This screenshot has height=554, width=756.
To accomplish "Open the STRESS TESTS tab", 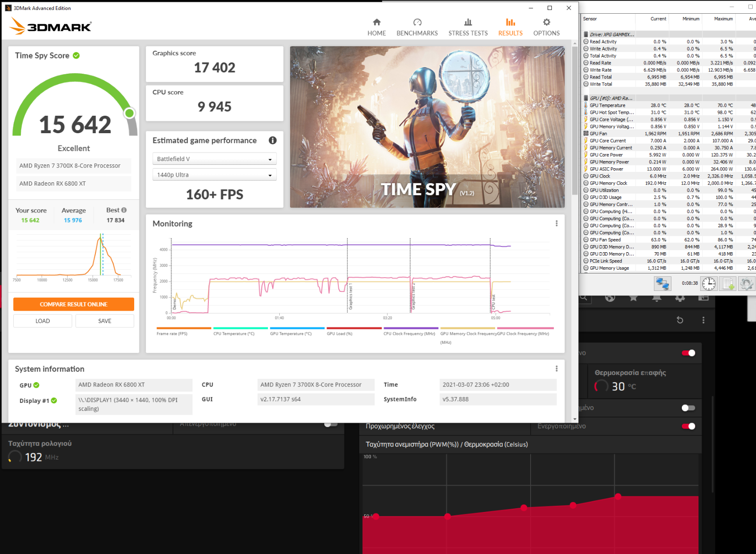I will [468, 27].
